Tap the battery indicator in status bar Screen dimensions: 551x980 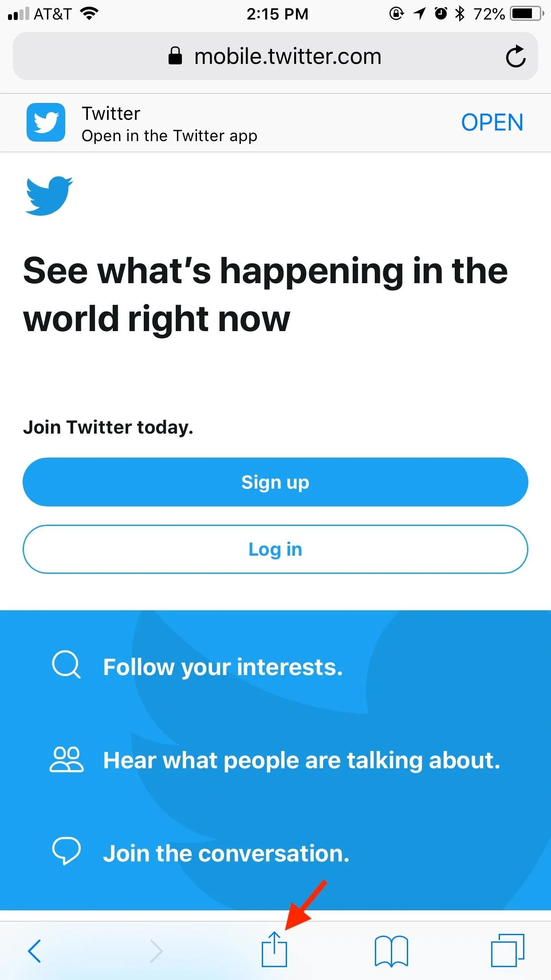click(527, 14)
